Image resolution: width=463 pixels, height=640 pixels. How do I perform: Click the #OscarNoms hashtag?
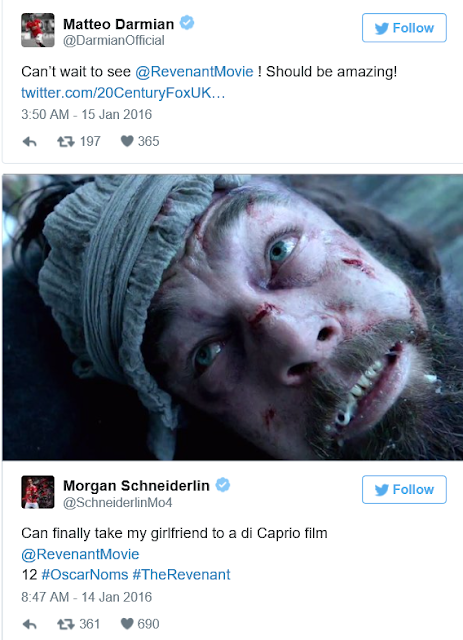pyautogui.click(x=85, y=575)
